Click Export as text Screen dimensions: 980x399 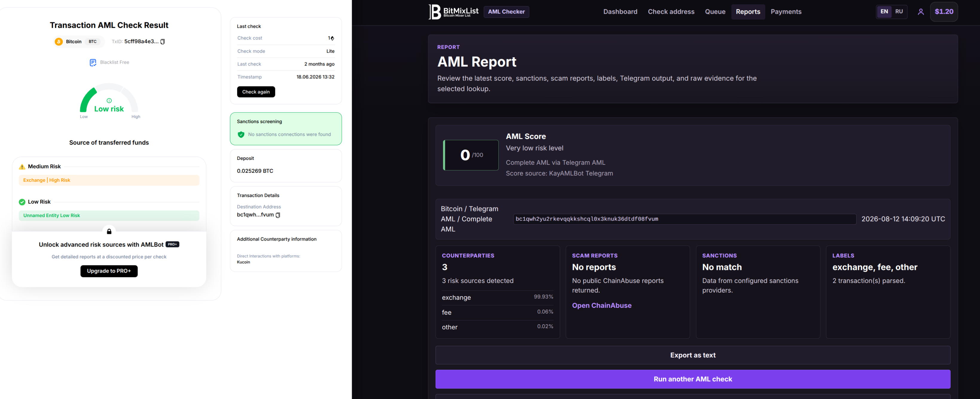(693, 355)
